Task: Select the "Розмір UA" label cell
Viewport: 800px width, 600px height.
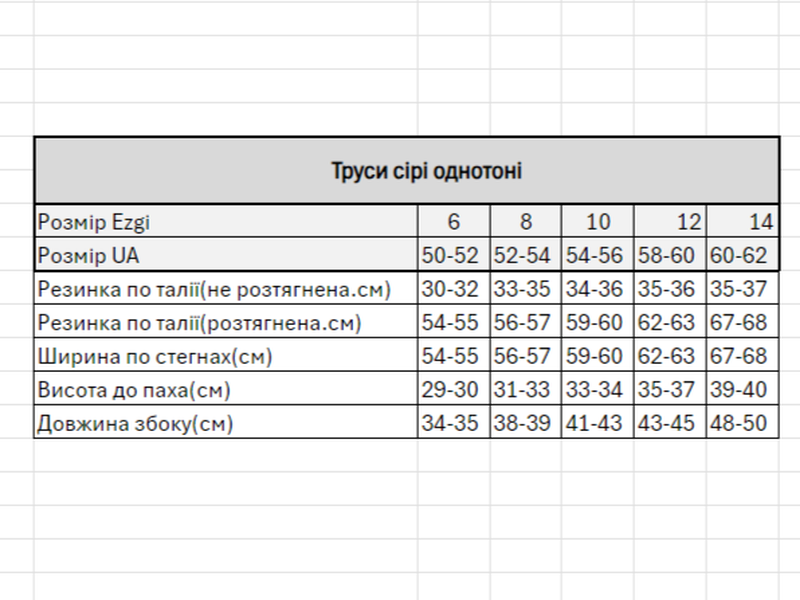Action: point(225,255)
